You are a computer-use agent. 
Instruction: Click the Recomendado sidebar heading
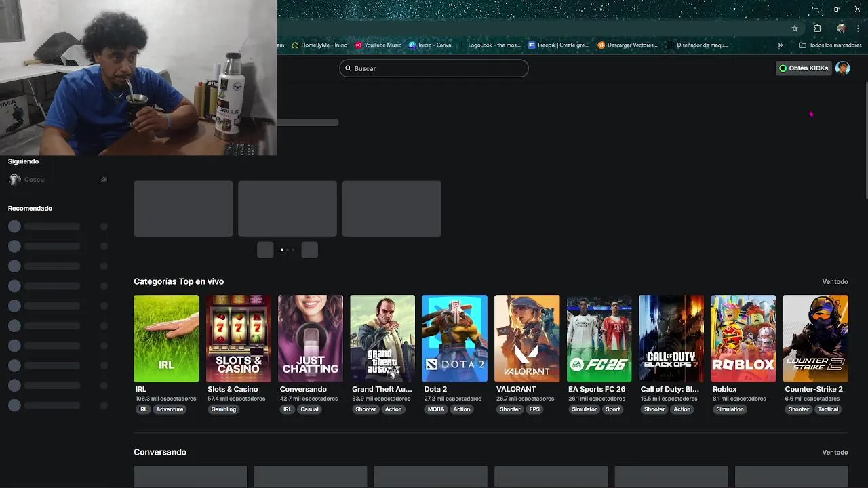[30, 208]
